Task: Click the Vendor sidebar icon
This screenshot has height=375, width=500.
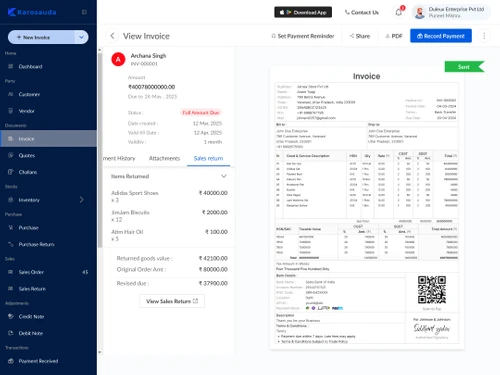Action: tap(11, 111)
